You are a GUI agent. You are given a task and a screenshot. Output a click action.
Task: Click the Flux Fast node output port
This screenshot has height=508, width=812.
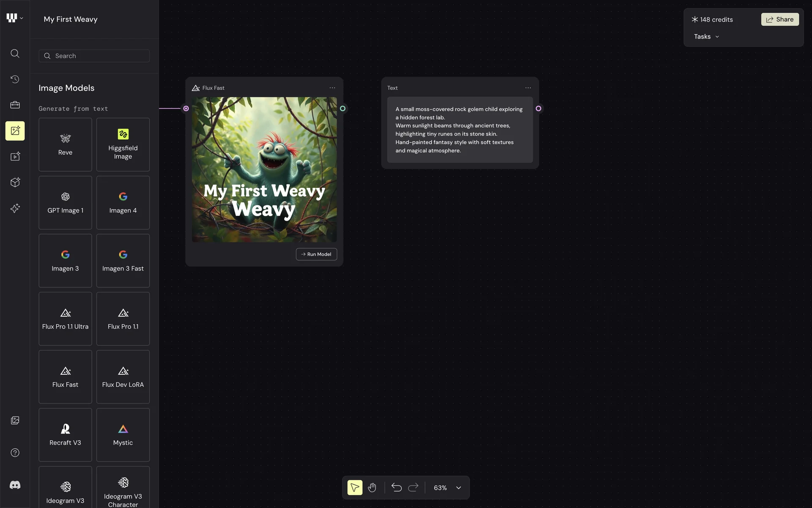click(343, 108)
